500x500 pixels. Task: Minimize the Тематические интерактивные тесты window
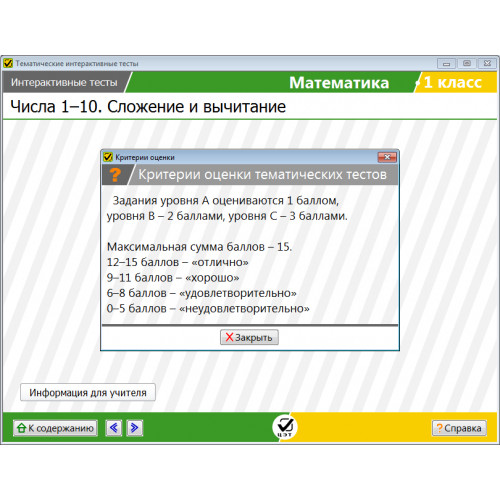tap(447, 63)
